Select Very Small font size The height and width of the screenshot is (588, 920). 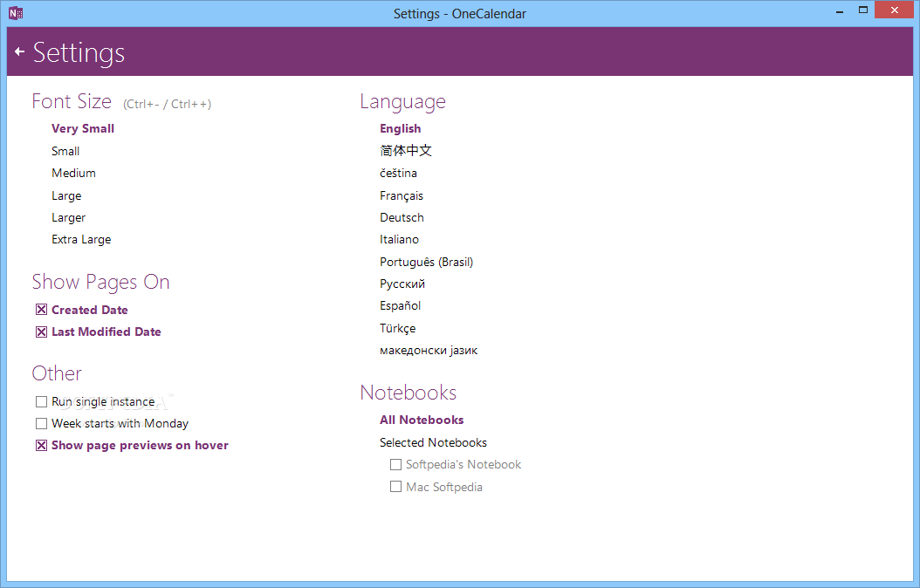click(x=83, y=129)
